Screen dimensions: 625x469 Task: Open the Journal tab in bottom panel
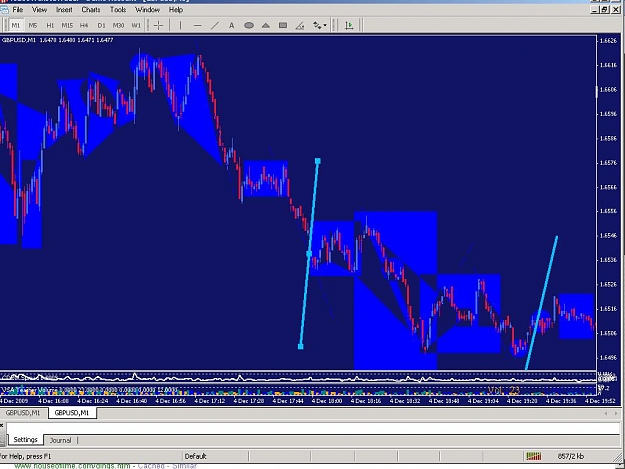pyautogui.click(x=60, y=440)
